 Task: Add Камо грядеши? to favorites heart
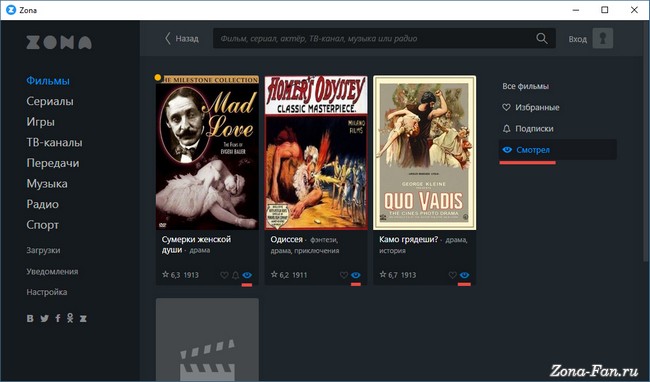point(453,275)
